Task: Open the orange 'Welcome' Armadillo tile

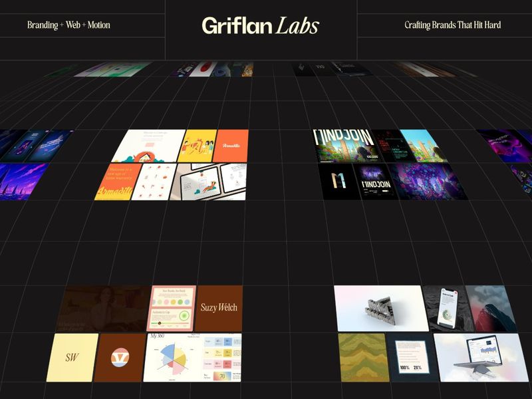Action: point(118,182)
